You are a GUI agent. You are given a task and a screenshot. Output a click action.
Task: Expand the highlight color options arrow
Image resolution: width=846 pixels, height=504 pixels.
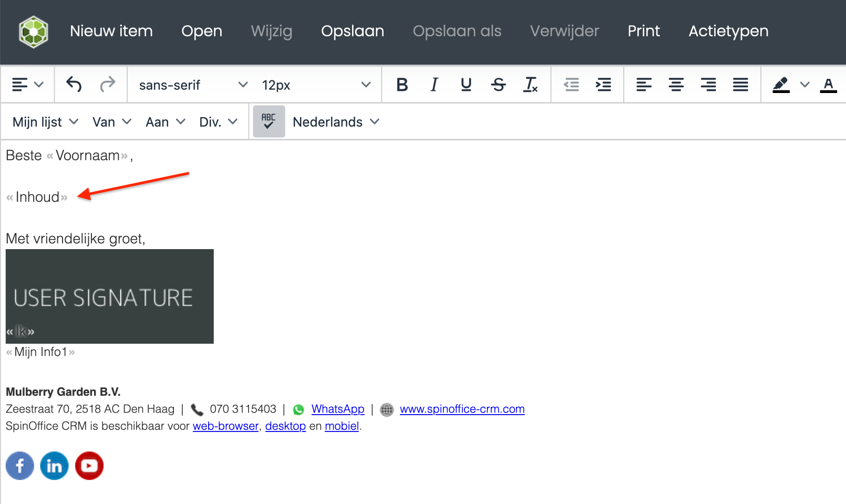click(804, 85)
